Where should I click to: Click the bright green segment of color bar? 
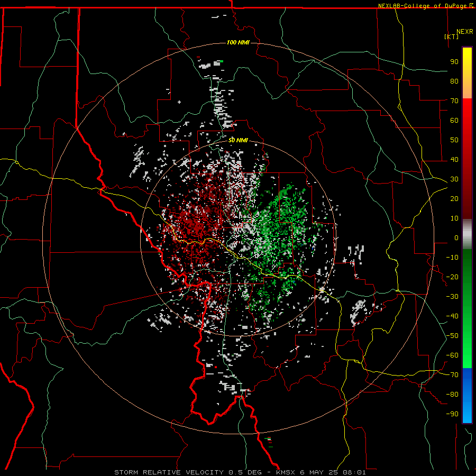pos(467,309)
